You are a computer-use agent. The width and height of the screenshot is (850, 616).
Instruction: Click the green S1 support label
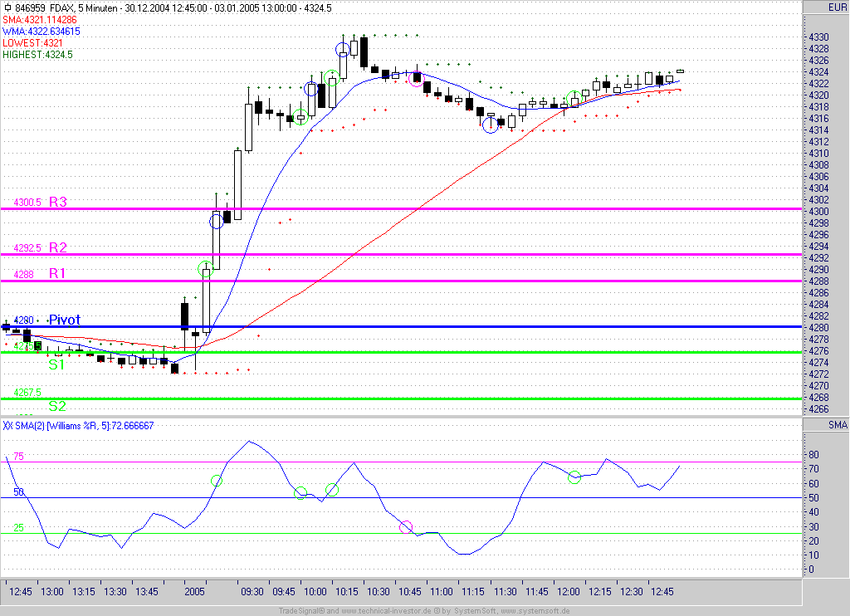56,364
